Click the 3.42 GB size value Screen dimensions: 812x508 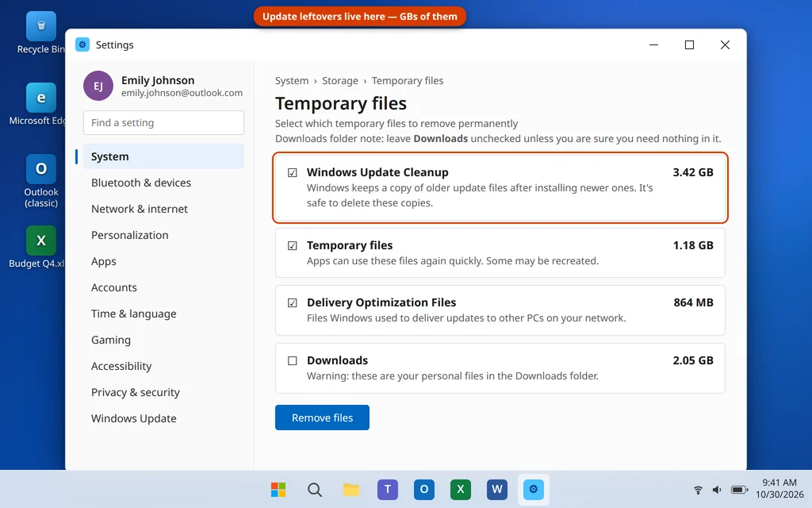[x=693, y=172]
